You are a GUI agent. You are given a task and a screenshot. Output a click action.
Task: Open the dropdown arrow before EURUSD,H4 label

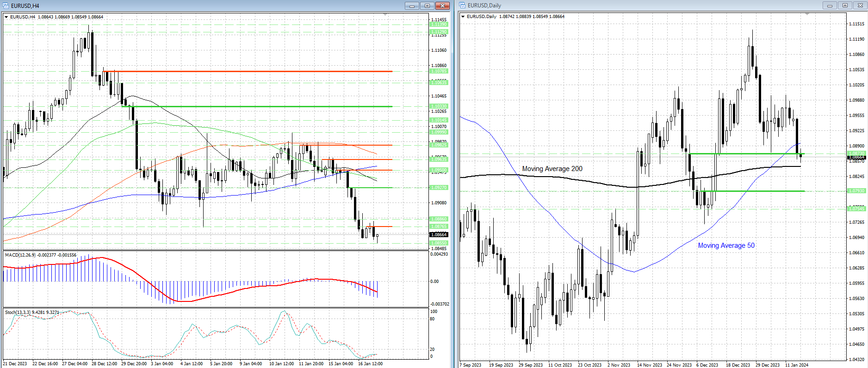6,17
